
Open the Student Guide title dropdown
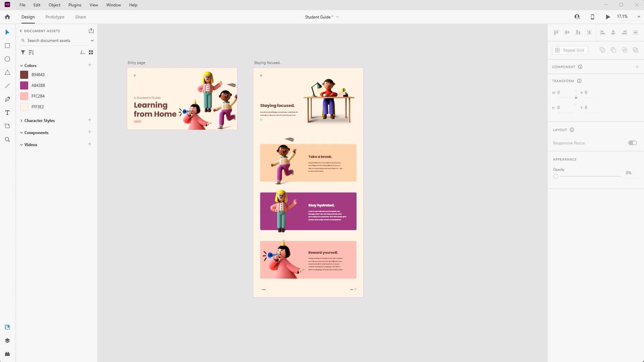pos(337,17)
